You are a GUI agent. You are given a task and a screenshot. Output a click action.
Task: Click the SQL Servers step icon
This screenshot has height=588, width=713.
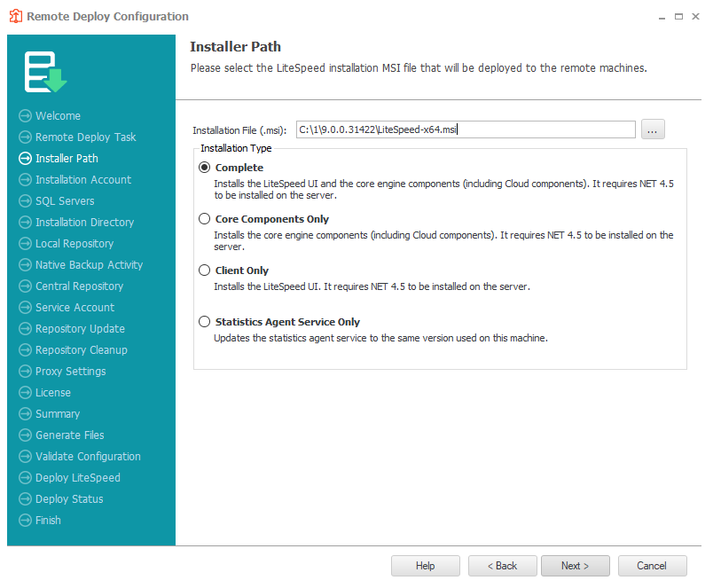(x=25, y=201)
